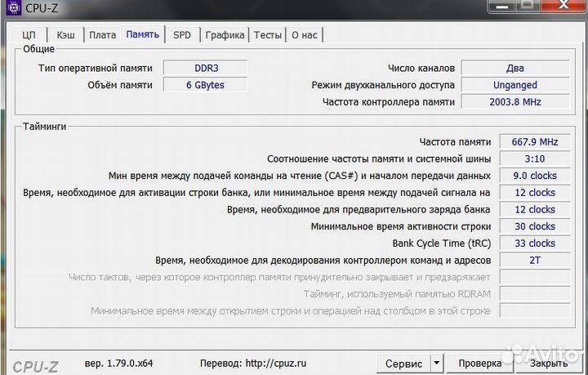Click the Два channels count field
This screenshot has width=588, height=375.
click(515, 69)
